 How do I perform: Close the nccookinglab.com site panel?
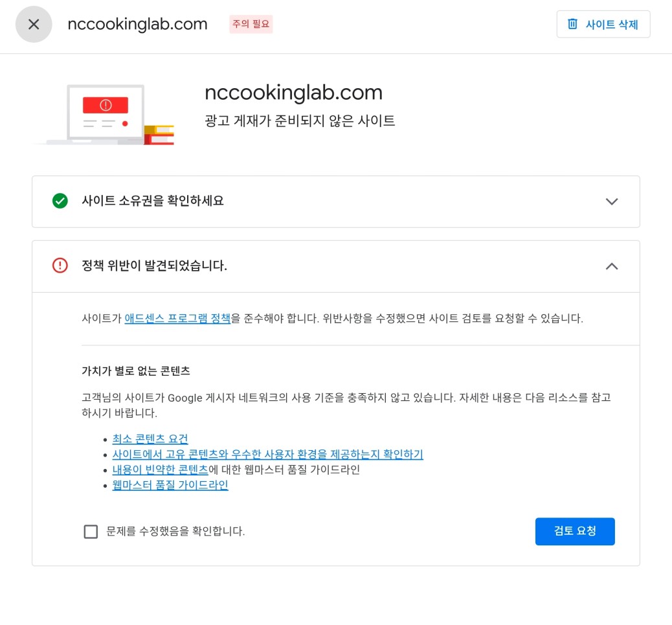(x=34, y=24)
